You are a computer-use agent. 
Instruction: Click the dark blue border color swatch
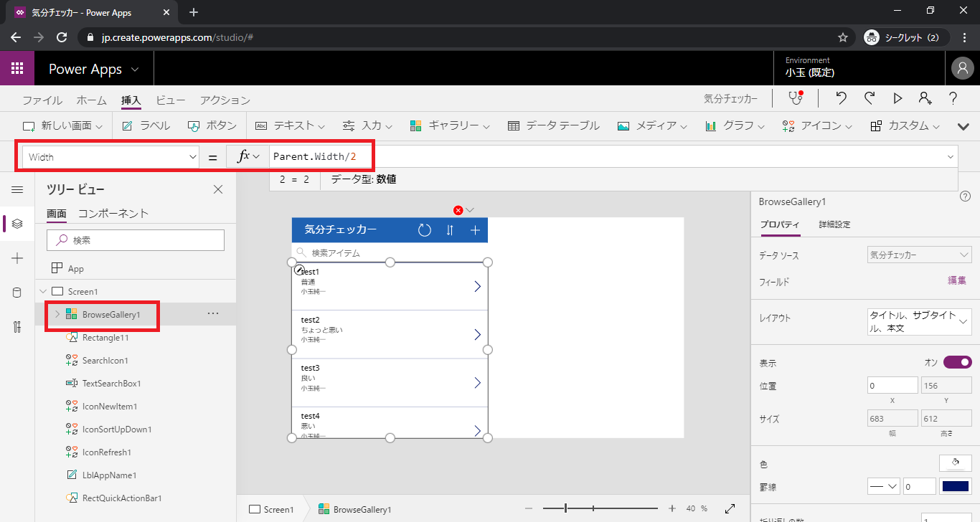coord(956,486)
